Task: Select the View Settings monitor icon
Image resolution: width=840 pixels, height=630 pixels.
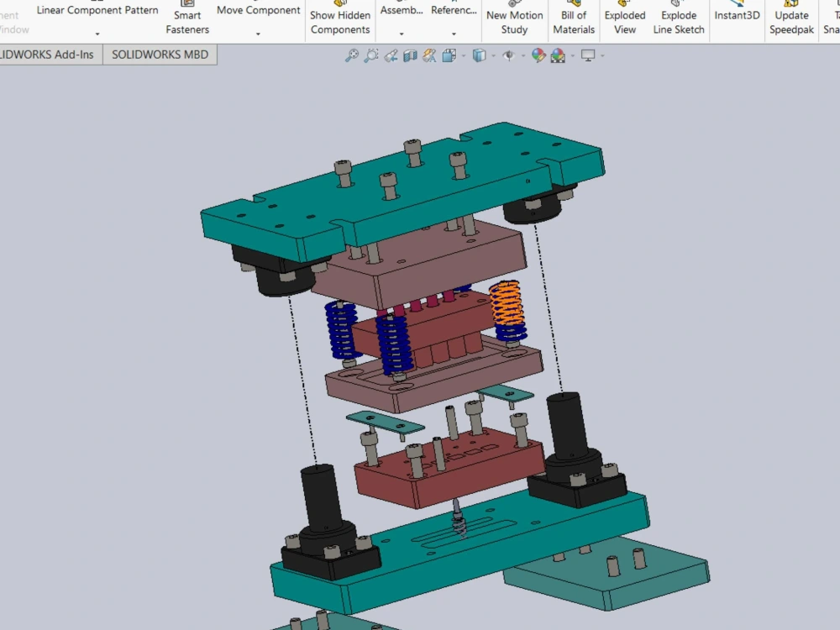Action: pyautogui.click(x=588, y=55)
